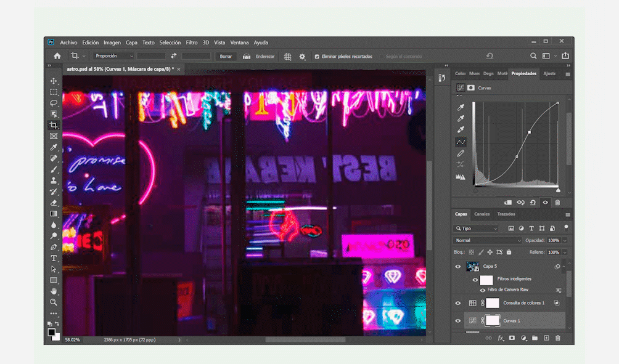The height and width of the screenshot is (364, 619).
Task: Open the Relleno value dropdown arrow
Action: point(565,252)
